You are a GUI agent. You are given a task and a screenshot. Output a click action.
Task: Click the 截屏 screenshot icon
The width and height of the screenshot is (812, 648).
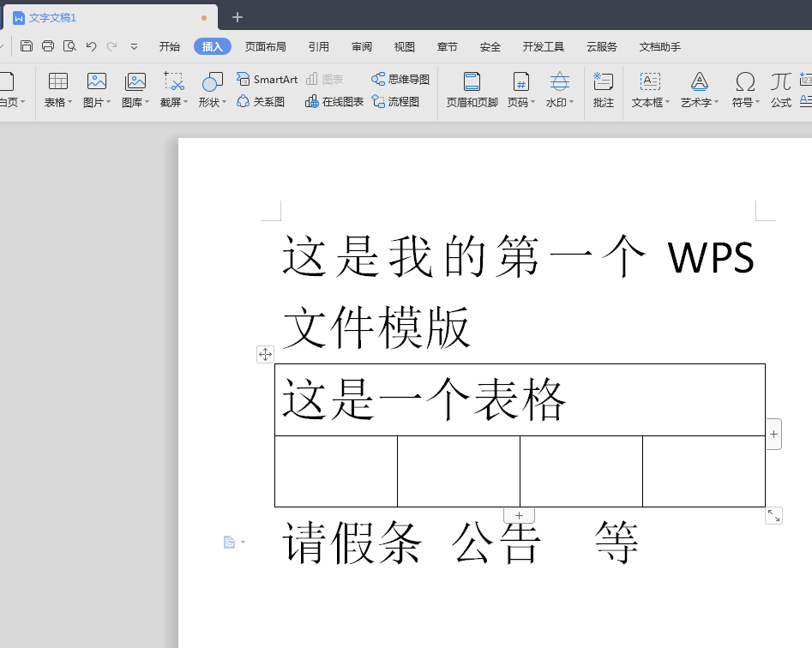[173, 81]
